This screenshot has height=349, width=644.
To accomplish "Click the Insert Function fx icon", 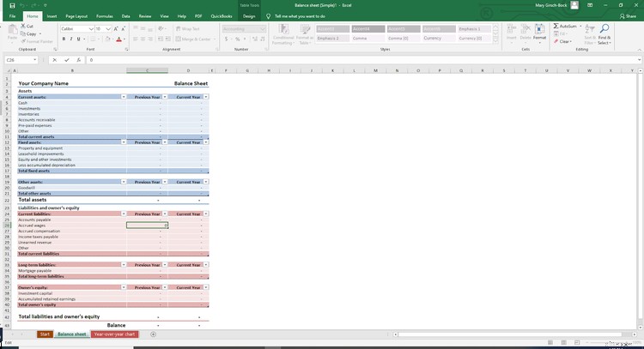I will click(x=78, y=60).
